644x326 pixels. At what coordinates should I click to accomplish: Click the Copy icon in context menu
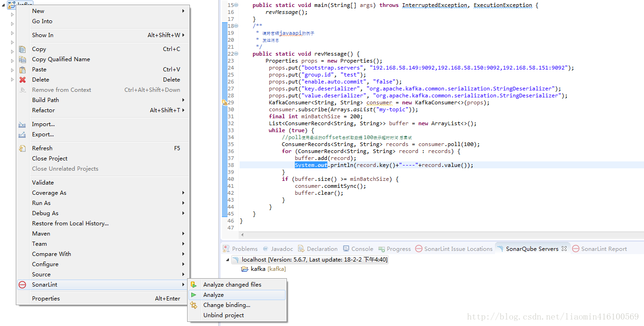(22, 49)
